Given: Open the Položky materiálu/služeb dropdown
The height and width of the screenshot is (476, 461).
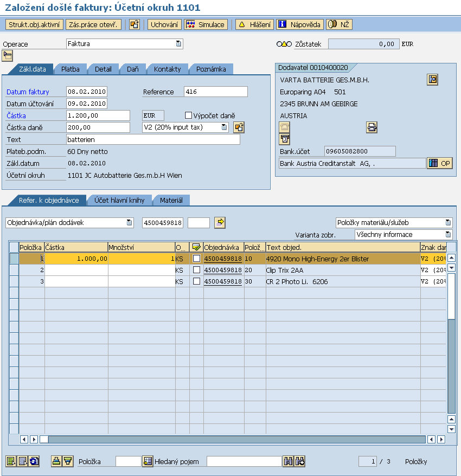Looking at the screenshot, I should click(448, 222).
